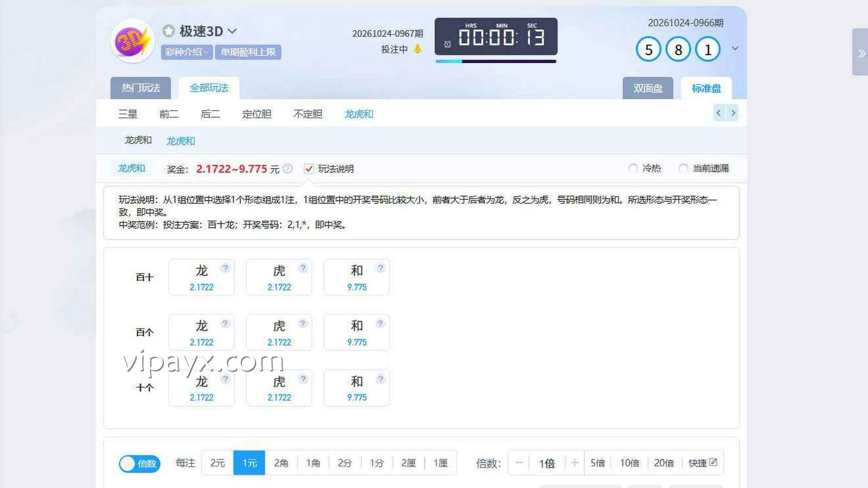Expand previous draw results chevron

click(x=735, y=48)
